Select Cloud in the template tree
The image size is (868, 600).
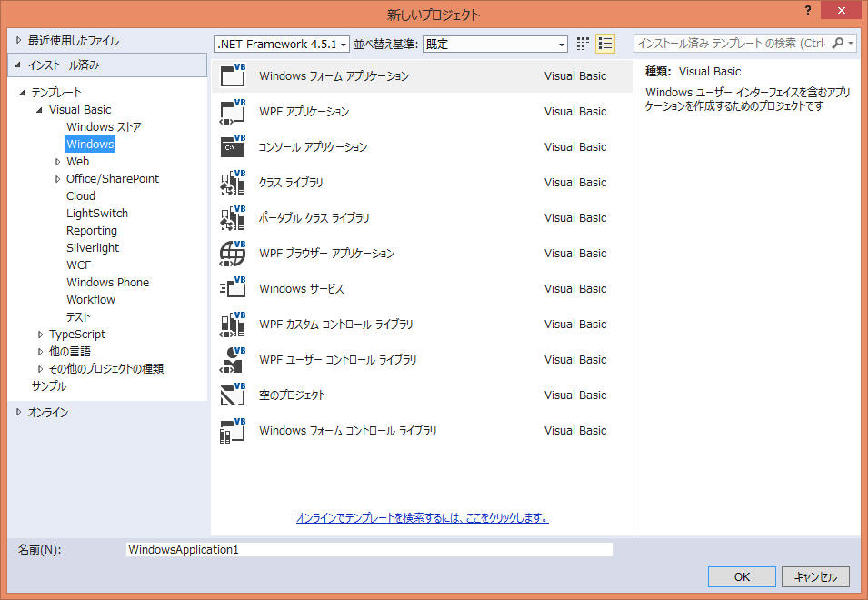pyautogui.click(x=81, y=196)
